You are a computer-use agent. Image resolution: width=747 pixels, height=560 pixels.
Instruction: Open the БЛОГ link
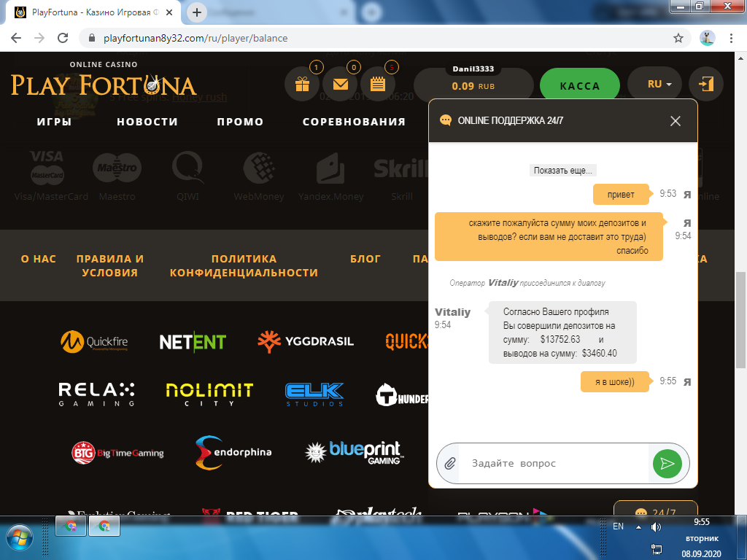click(x=365, y=259)
